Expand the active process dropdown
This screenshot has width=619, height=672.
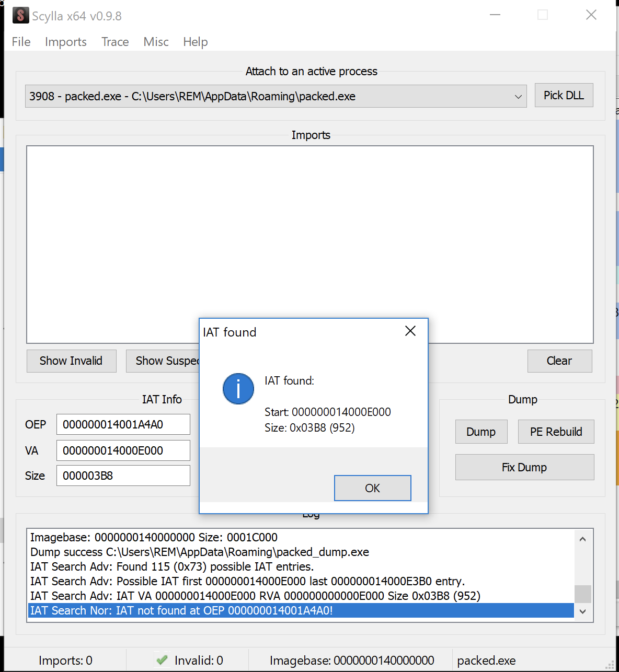click(518, 97)
